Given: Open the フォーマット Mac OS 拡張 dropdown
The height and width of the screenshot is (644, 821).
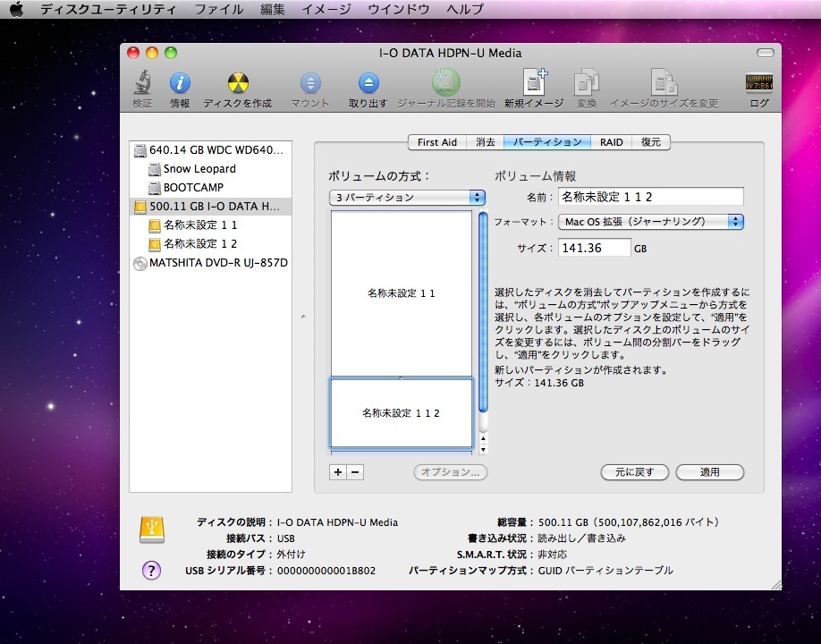Looking at the screenshot, I should coord(650,222).
